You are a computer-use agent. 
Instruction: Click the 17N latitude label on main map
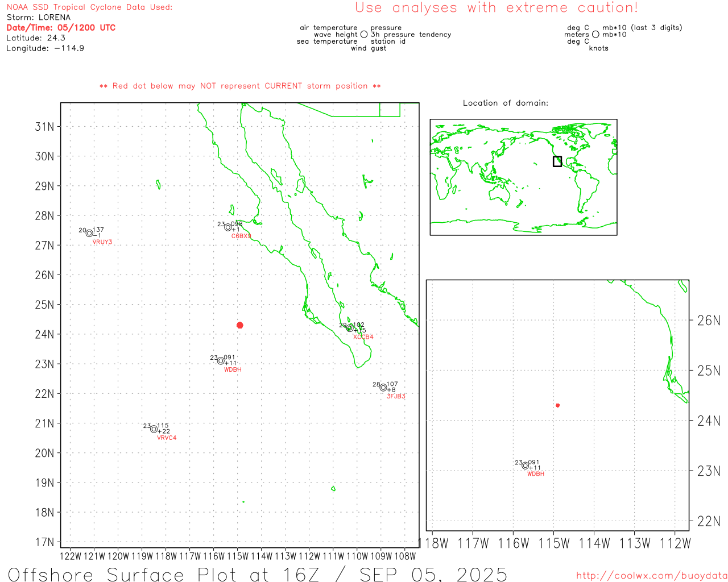(45, 542)
